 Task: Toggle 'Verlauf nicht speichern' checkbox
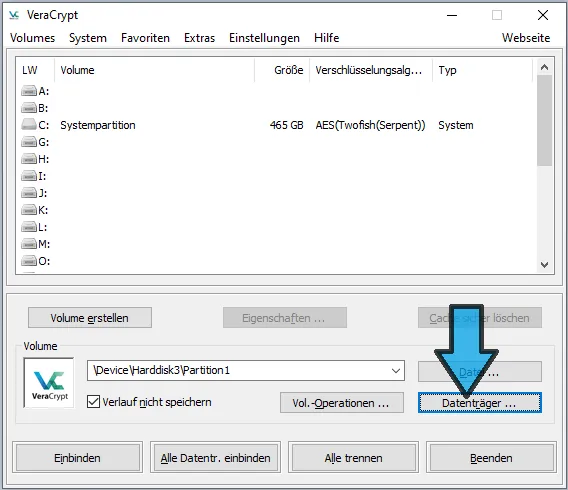[93, 402]
